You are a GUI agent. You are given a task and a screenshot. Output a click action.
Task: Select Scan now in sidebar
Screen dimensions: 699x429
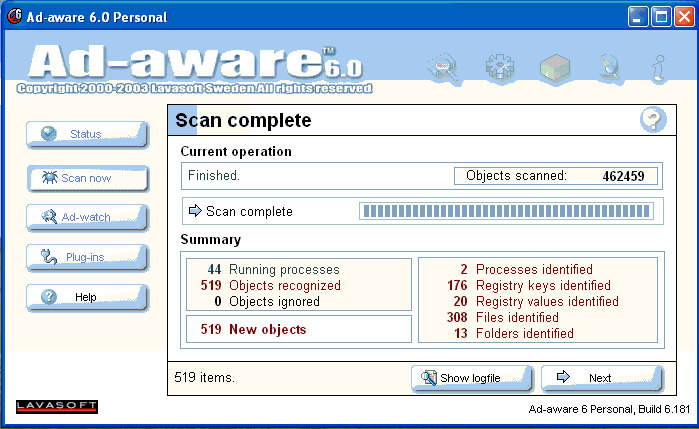(x=87, y=178)
